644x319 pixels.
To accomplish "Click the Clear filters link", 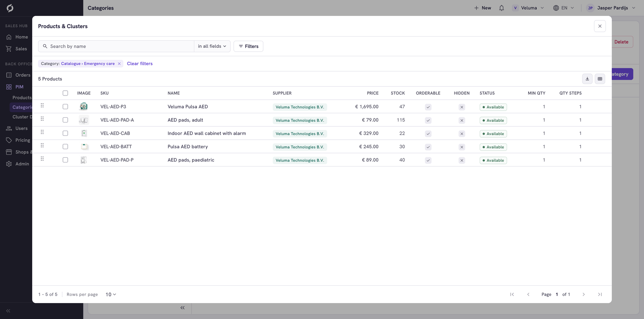I will tap(140, 64).
